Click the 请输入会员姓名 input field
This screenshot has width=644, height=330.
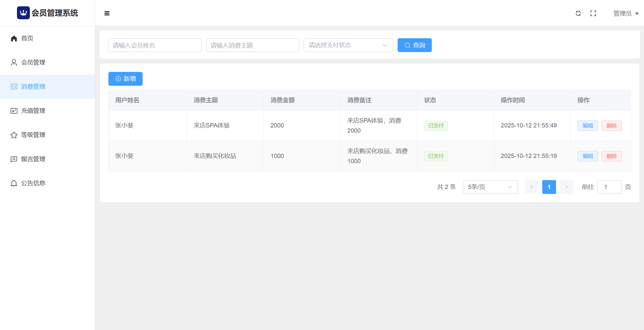coord(155,45)
